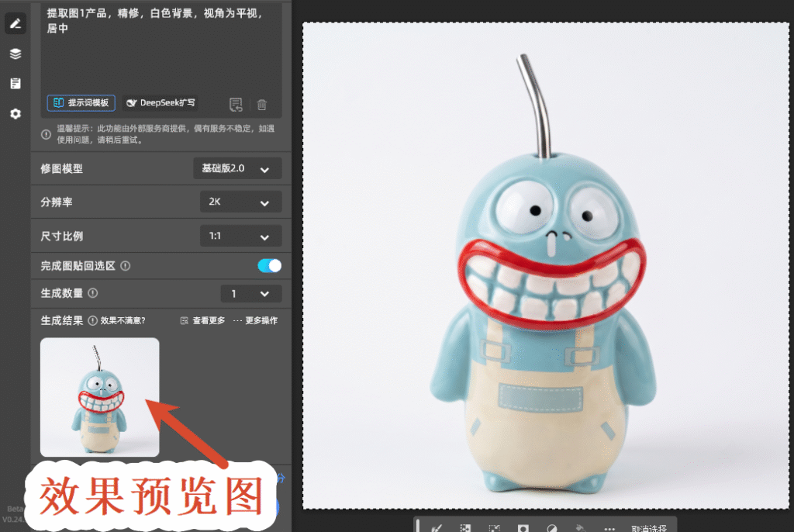Click 取消选择 in the bottom taskbar
The image size is (794, 532).
pos(649,528)
